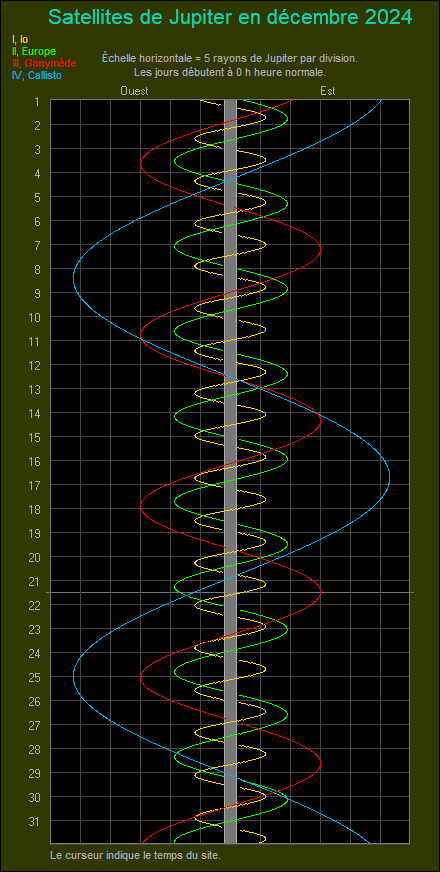Click day 11 on the vertical axis
Viewport: 440px width, 872px height.
35,341
